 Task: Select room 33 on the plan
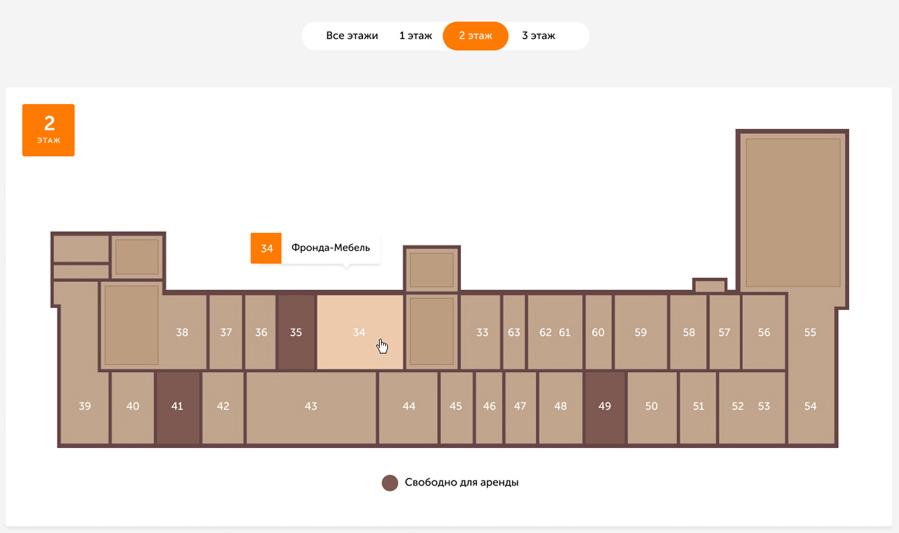click(x=482, y=332)
